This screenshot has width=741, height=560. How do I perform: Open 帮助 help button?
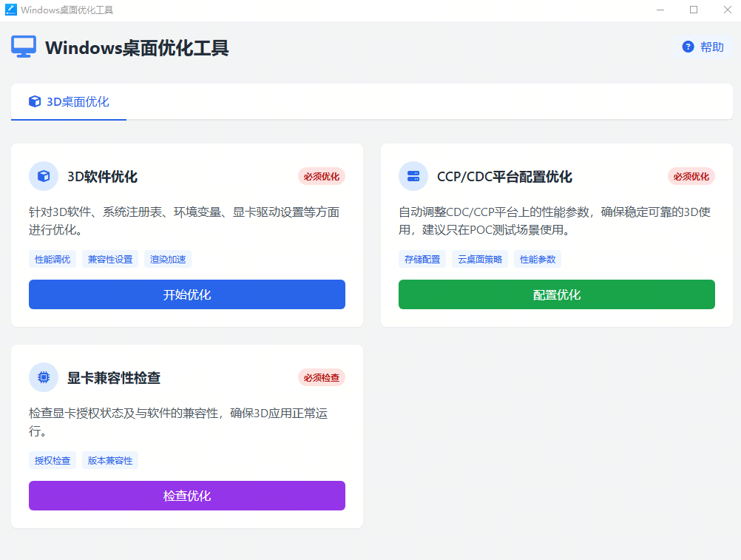(703, 47)
